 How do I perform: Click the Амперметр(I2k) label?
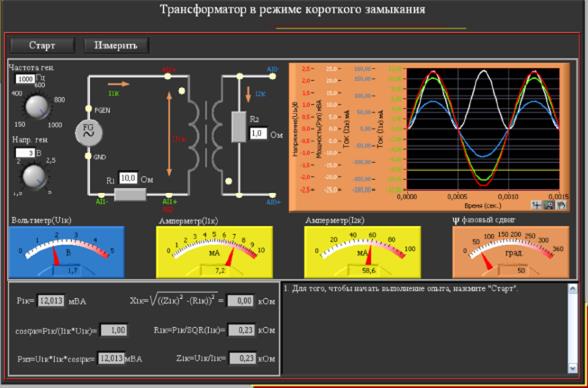click(x=335, y=221)
